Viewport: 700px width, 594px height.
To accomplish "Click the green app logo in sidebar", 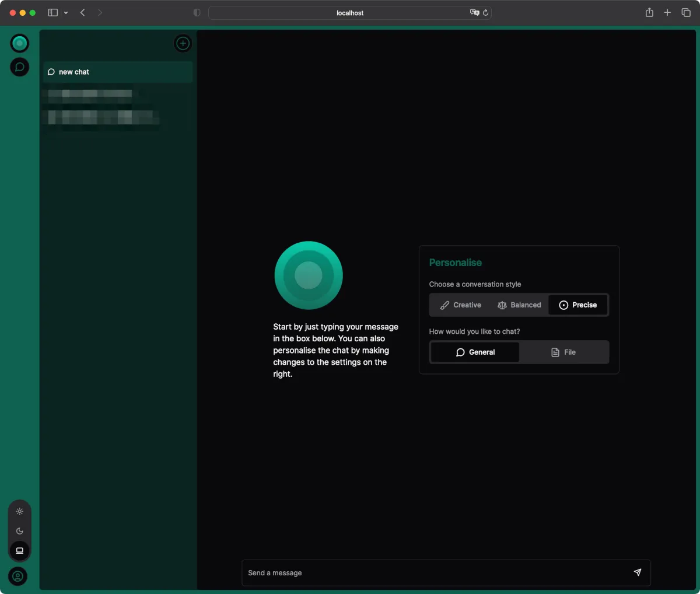I will point(19,43).
